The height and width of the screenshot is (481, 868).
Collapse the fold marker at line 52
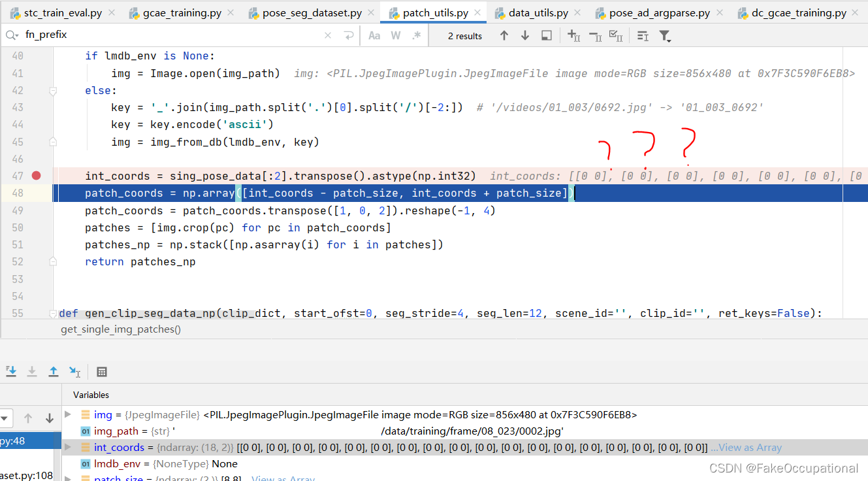point(54,261)
